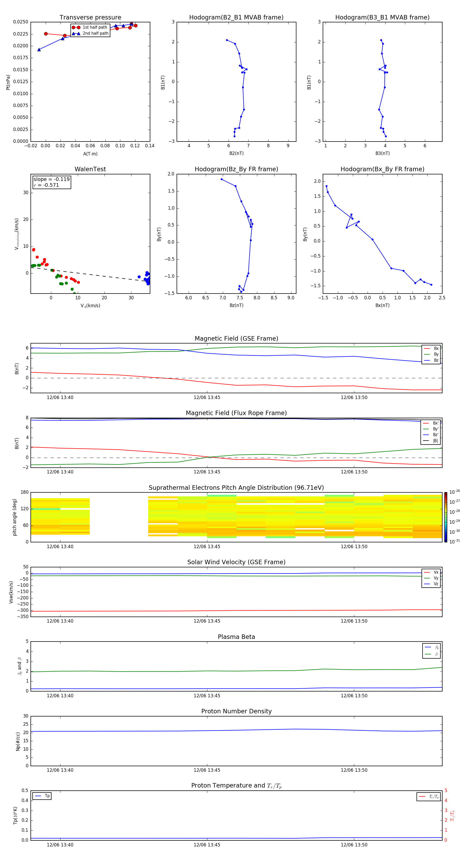Image resolution: width=473 pixels, height=868 pixels.
Task: Select the βp legend entry in Plasma Beta
Action: tap(431, 647)
